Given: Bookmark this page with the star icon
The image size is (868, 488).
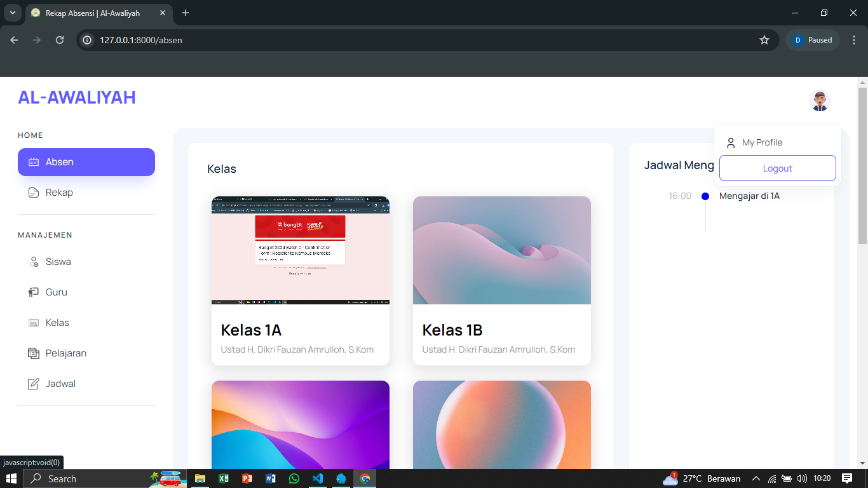Looking at the screenshot, I should (764, 40).
